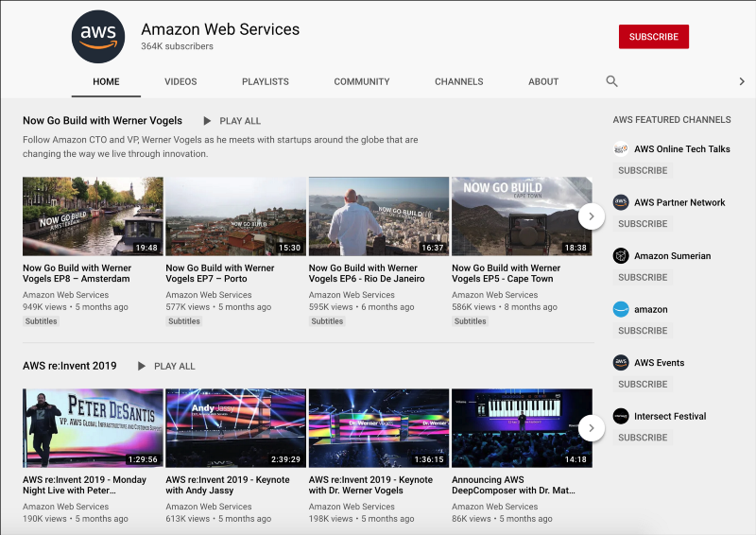Open the Andy Jassy keynote thumbnail
The width and height of the screenshot is (756, 535).
click(x=235, y=428)
